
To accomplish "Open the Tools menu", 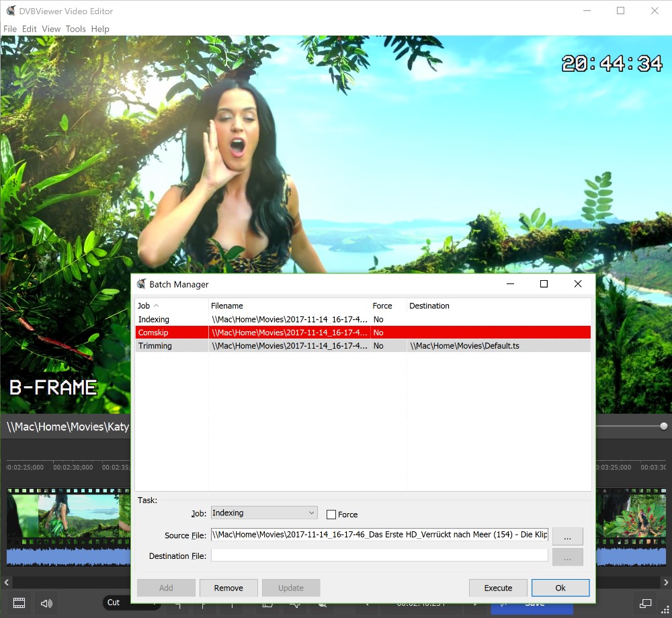I will click(x=76, y=29).
